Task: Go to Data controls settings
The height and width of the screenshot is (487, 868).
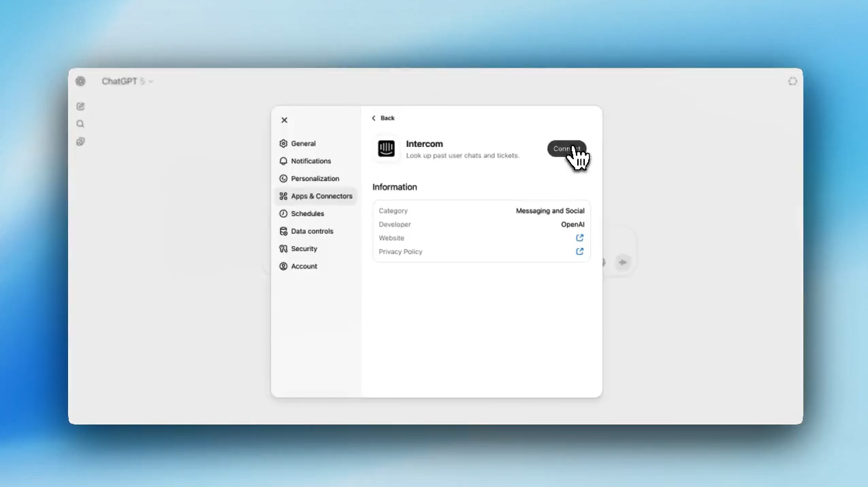Action: 312,231
